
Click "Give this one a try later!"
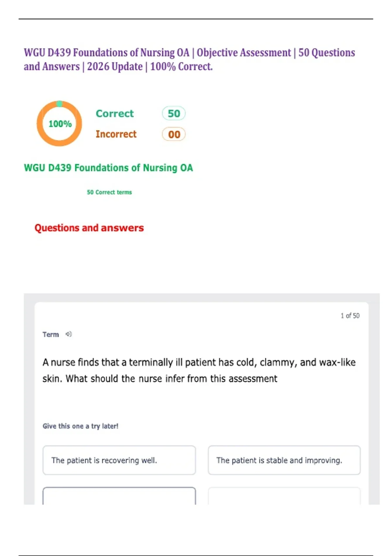pyautogui.click(x=80, y=426)
